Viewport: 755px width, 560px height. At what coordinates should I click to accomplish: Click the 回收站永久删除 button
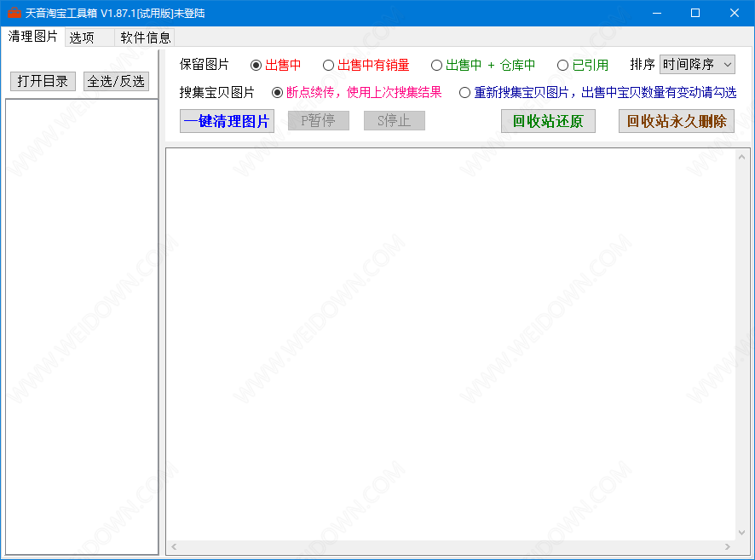point(677,121)
